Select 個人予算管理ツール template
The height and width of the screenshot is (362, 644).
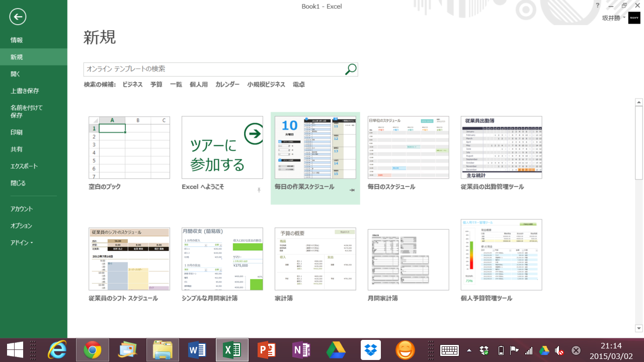[x=502, y=255]
